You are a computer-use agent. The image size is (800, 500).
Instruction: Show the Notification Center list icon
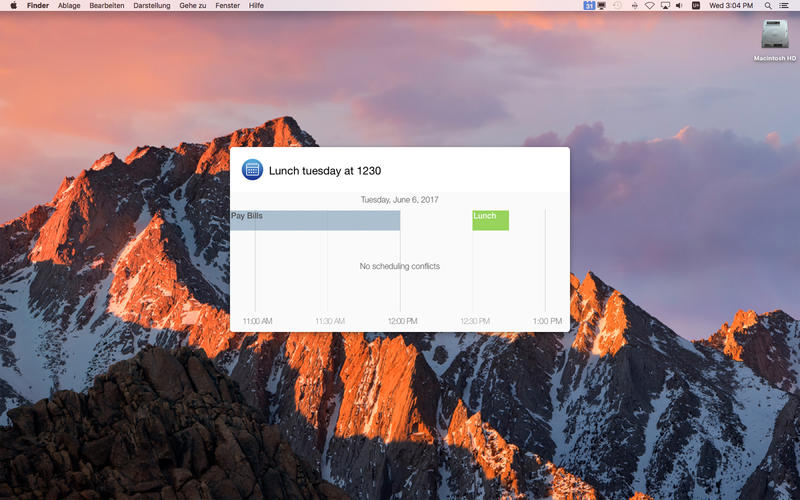coord(784,6)
